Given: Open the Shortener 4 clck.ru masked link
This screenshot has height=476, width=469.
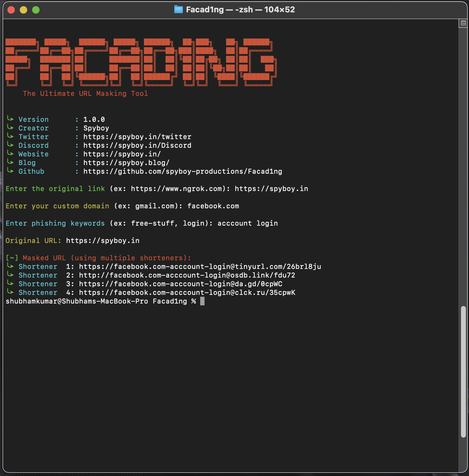Looking at the screenshot, I should pos(187,292).
